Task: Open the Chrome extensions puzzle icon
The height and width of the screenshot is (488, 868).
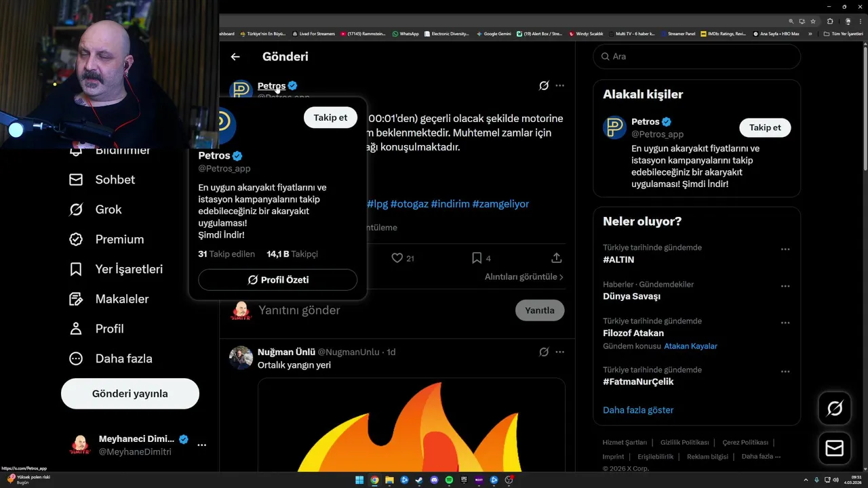Action: (x=830, y=21)
